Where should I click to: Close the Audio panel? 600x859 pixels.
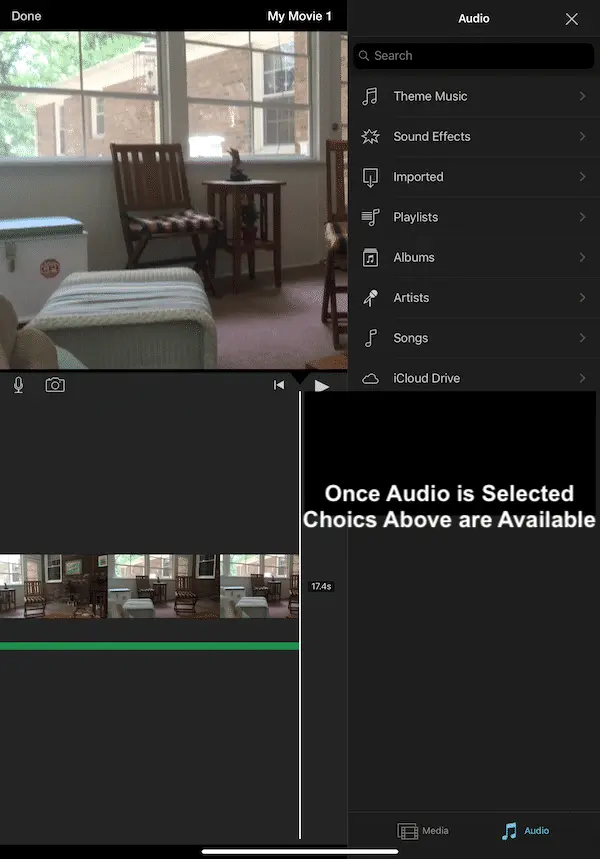click(571, 19)
